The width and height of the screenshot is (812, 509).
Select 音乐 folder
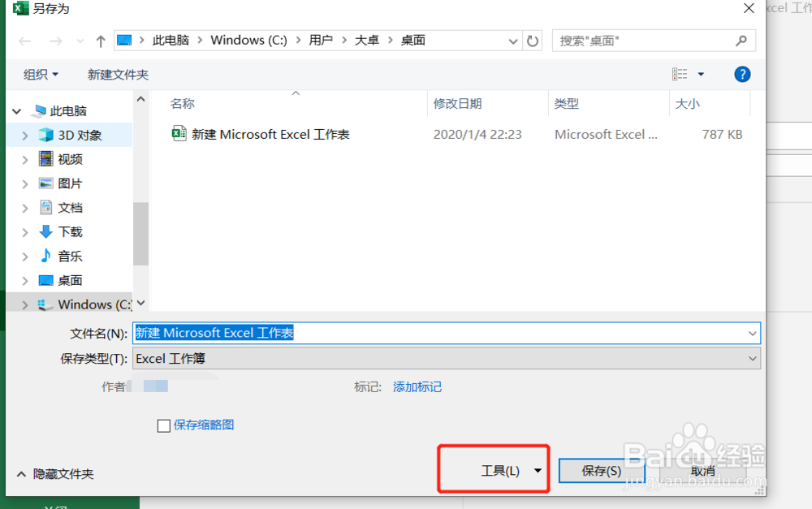point(70,256)
